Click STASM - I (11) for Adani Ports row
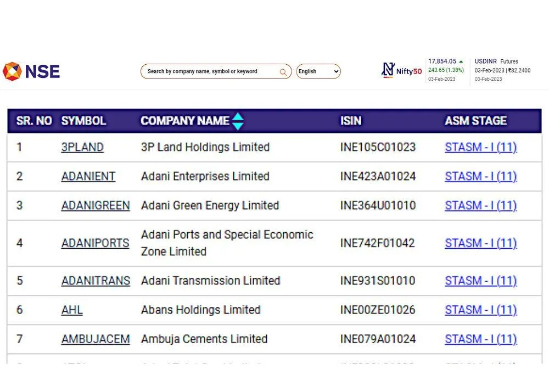549x392 pixels. [x=480, y=243]
